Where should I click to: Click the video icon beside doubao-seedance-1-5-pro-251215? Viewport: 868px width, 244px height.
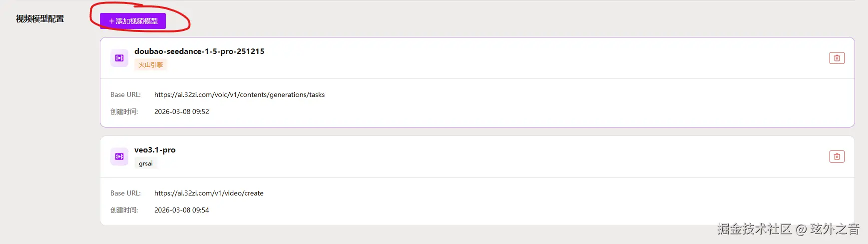pyautogui.click(x=119, y=58)
